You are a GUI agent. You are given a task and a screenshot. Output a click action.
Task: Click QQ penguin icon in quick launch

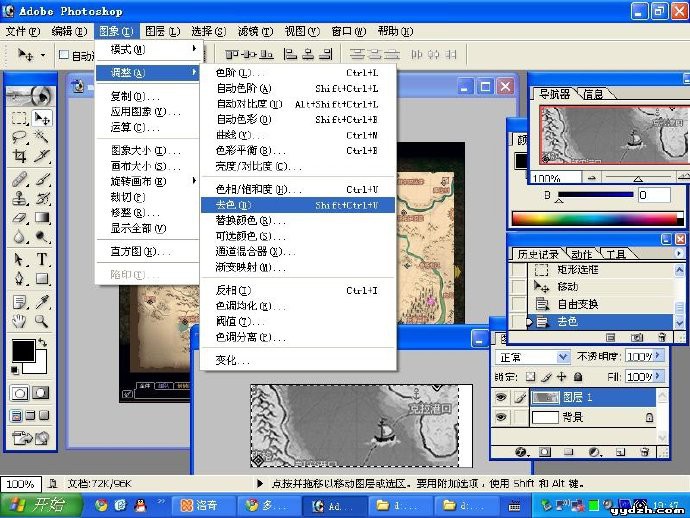click(x=140, y=505)
